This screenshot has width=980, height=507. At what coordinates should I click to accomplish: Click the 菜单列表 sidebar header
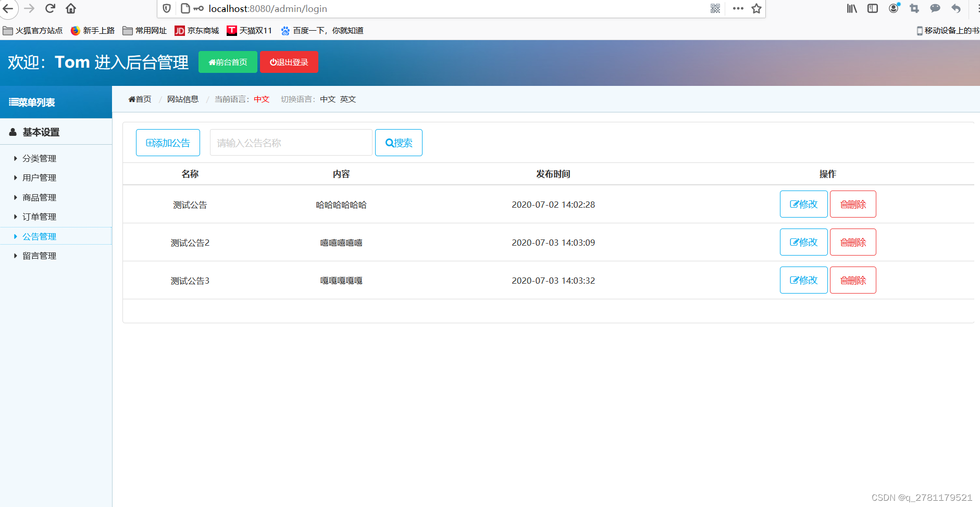click(x=56, y=103)
